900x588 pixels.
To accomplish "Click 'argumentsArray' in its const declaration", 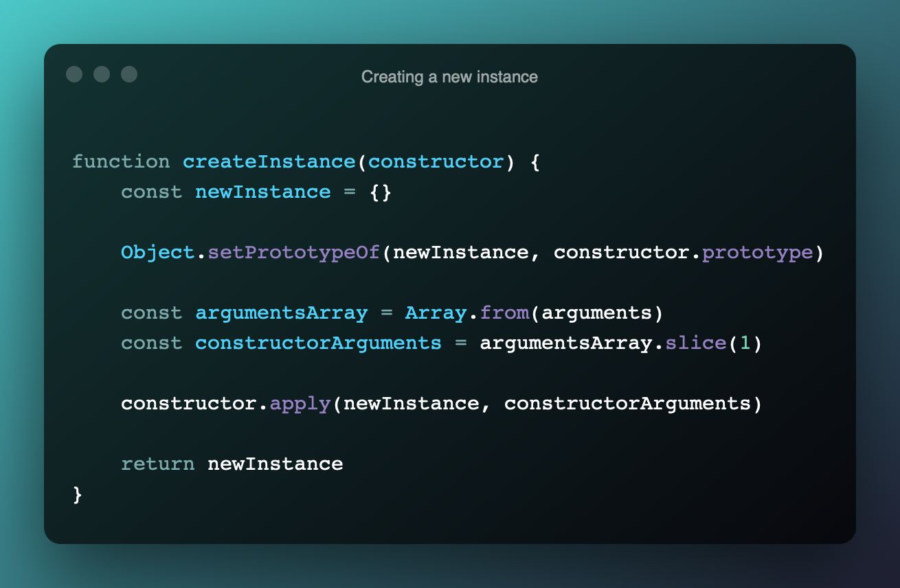I will pos(281,313).
